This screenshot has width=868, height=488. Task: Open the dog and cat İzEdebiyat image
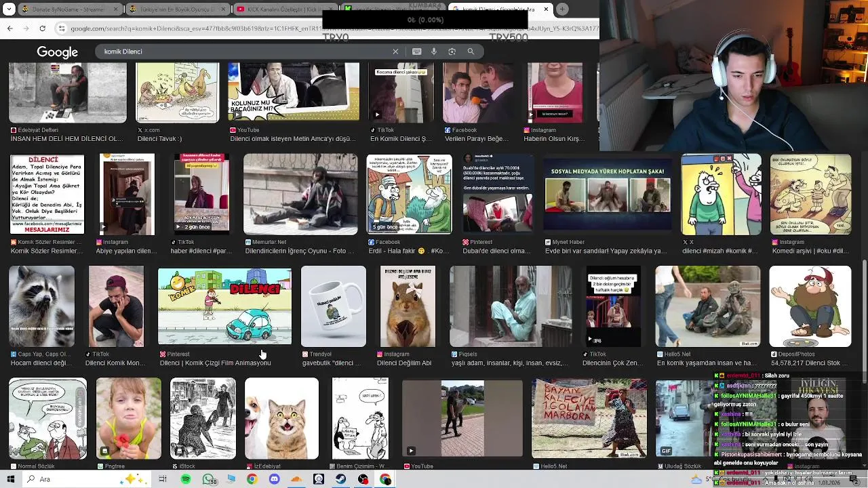pos(281,419)
